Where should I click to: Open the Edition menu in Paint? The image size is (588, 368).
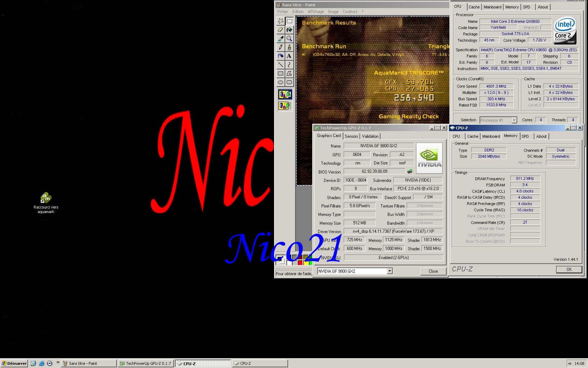[x=298, y=12]
